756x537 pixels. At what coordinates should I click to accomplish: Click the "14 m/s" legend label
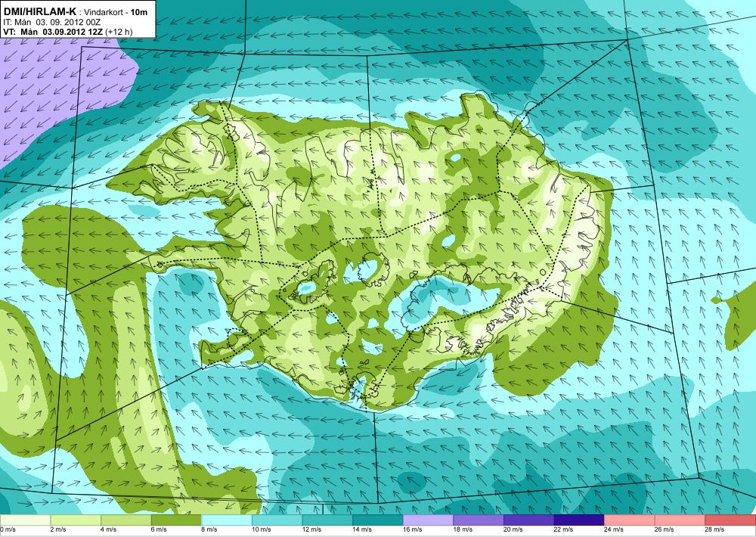[362, 529]
